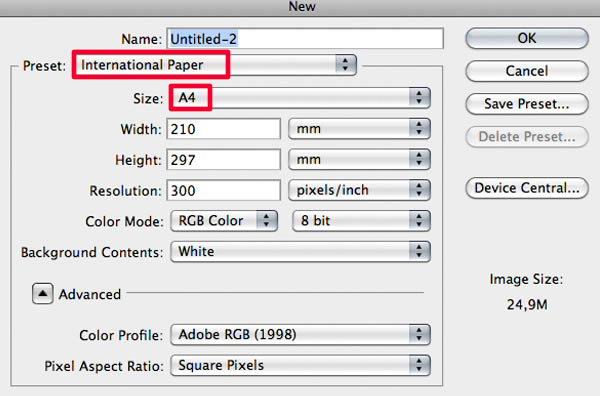Screen dimensions: 600x396
Task: Click the Image Size label
Action: pyautogui.click(x=526, y=279)
